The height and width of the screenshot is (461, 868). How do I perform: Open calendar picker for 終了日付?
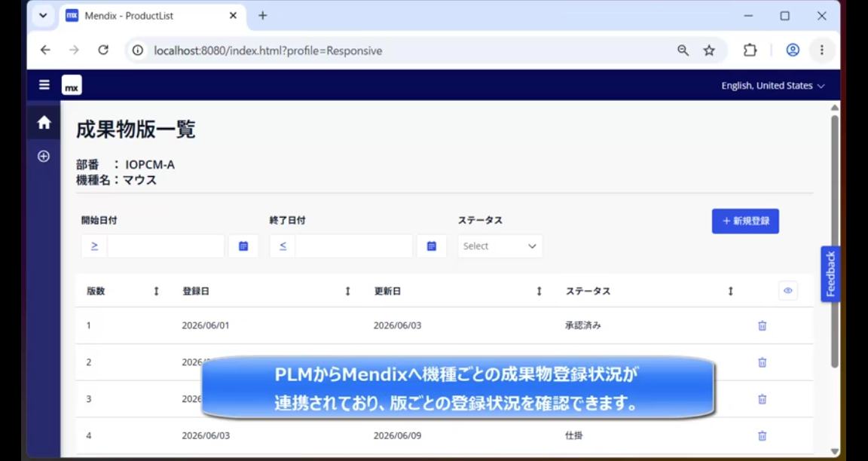click(x=432, y=246)
